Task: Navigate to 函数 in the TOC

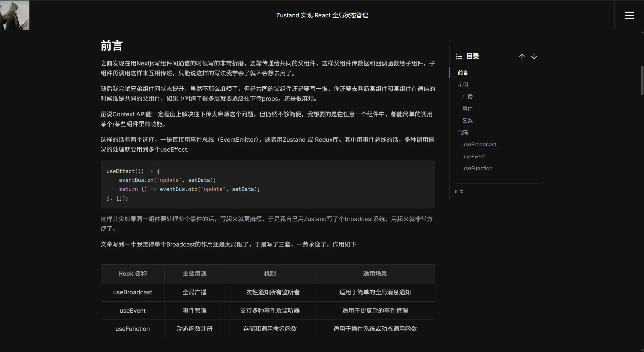Action: 467,121
